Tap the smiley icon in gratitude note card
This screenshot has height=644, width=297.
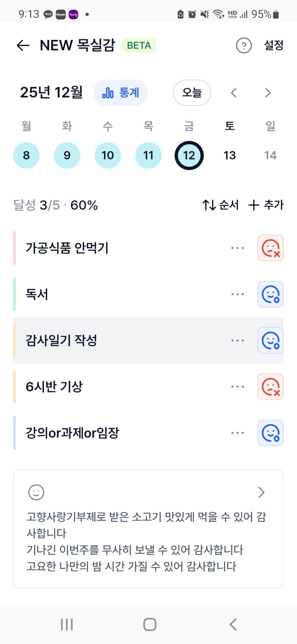36,492
